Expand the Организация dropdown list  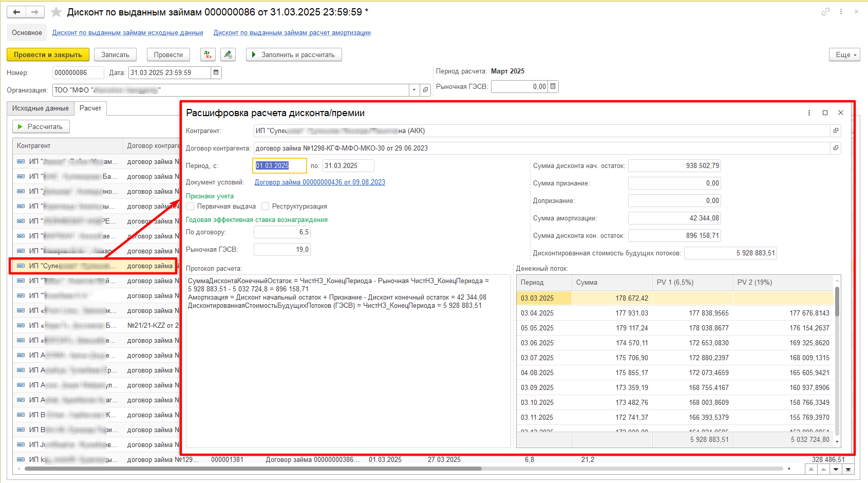click(414, 90)
